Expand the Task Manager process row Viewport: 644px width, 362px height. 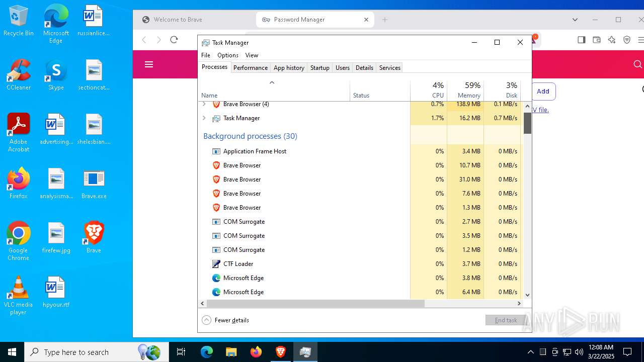204,118
